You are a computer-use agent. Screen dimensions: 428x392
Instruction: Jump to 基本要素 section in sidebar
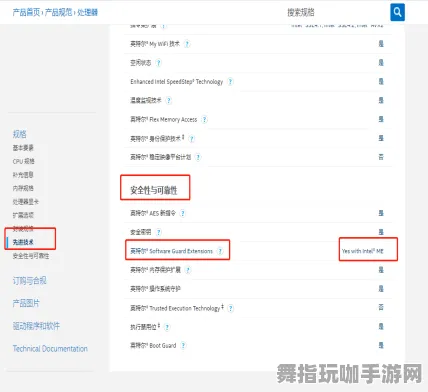(x=23, y=148)
